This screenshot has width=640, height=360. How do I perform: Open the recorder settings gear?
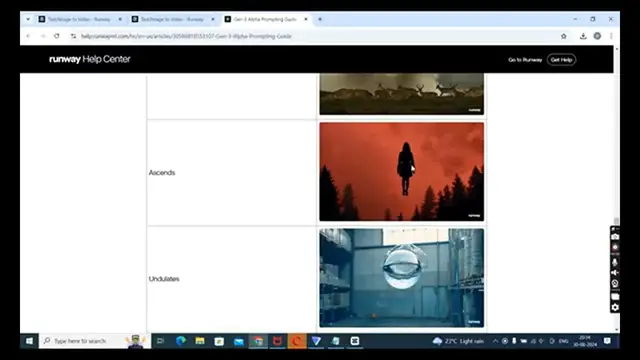[x=615, y=307]
